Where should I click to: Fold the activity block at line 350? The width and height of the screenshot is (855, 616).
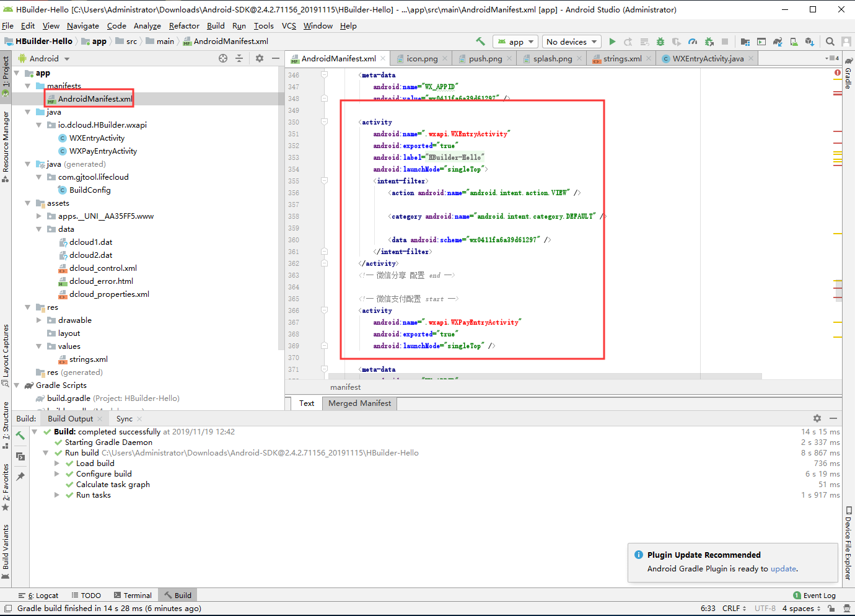(x=324, y=122)
